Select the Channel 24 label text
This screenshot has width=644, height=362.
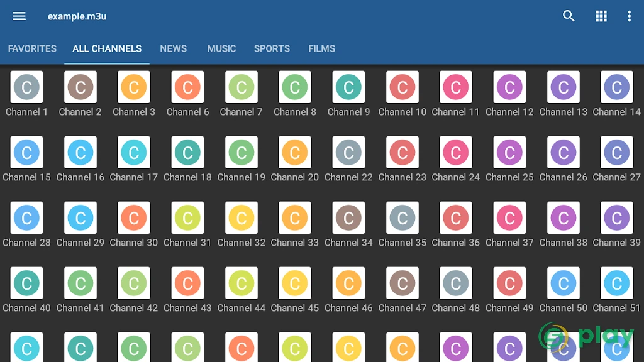[456, 177]
